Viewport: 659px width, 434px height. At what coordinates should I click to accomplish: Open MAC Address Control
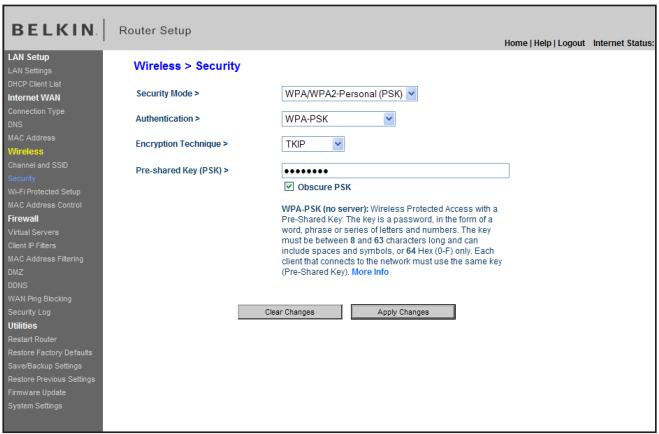pos(45,205)
